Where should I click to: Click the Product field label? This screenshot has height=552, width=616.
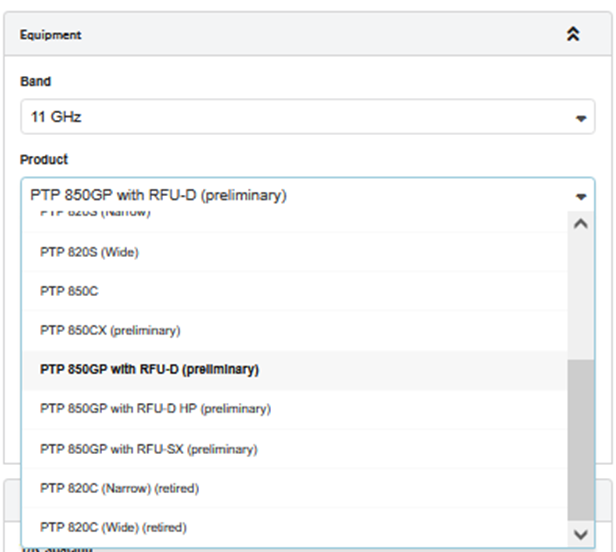(42, 159)
